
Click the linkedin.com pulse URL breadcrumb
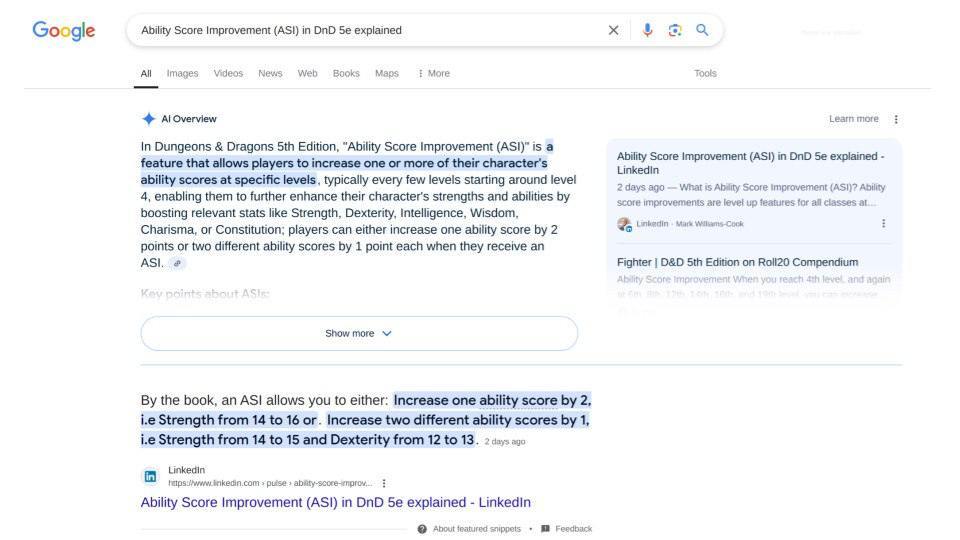270,483
